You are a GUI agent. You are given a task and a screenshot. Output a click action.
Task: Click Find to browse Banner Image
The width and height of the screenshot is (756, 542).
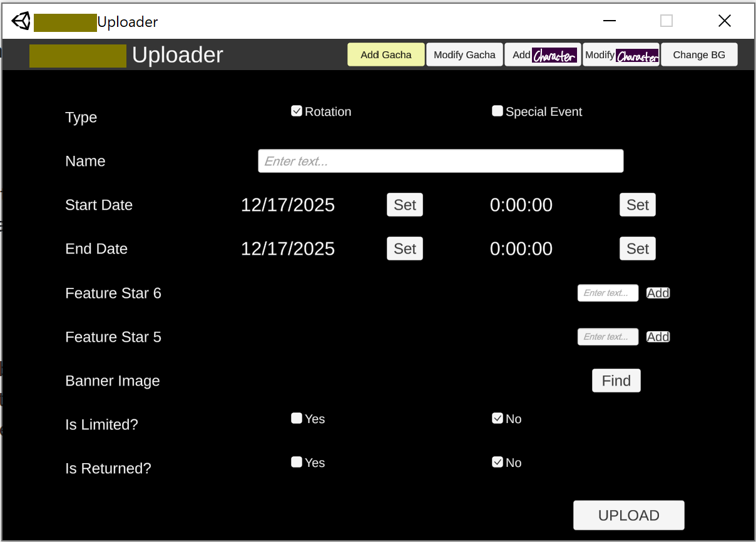point(616,381)
